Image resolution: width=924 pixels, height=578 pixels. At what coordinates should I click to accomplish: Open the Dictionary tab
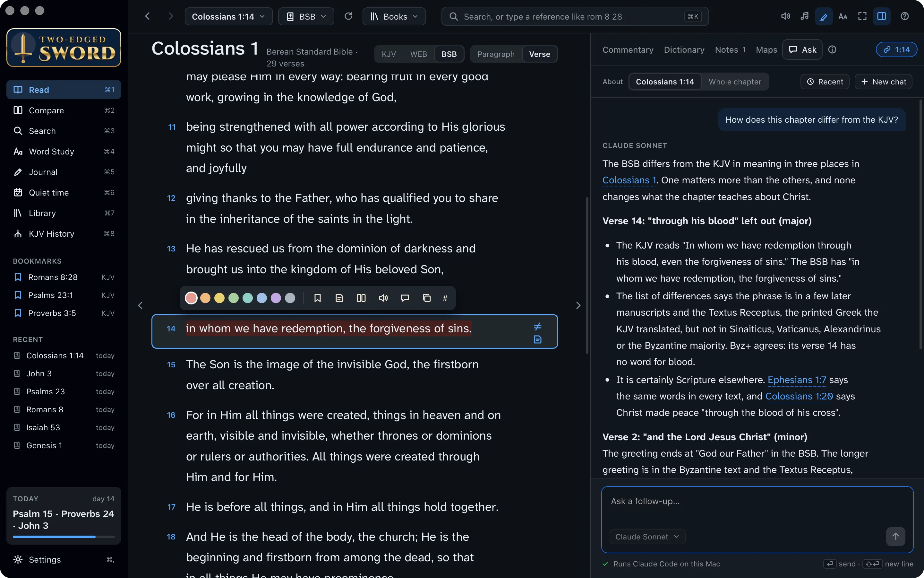point(684,50)
